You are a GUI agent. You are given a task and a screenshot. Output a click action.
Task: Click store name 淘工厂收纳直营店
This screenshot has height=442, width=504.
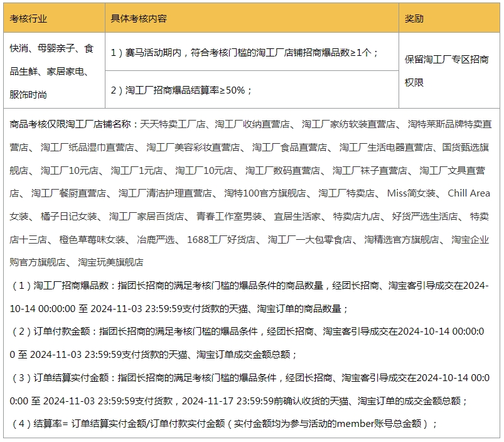point(252,124)
